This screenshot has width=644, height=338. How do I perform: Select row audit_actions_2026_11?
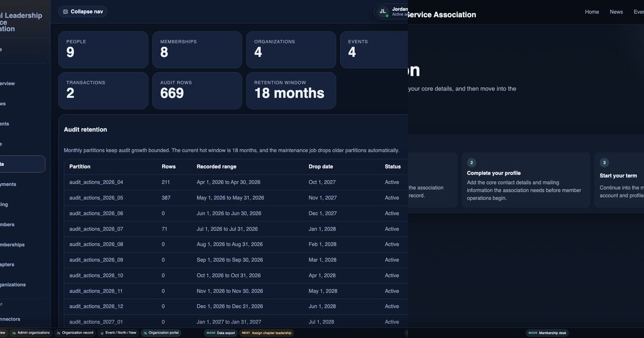236,291
